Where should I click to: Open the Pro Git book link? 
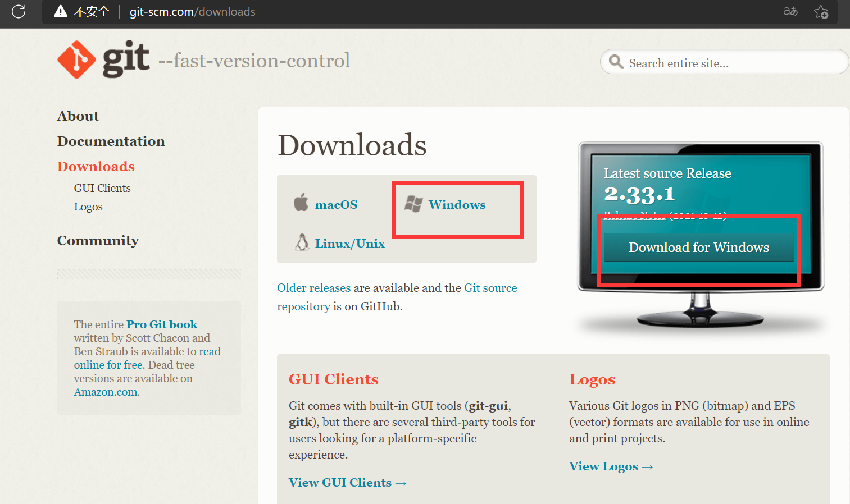point(162,324)
